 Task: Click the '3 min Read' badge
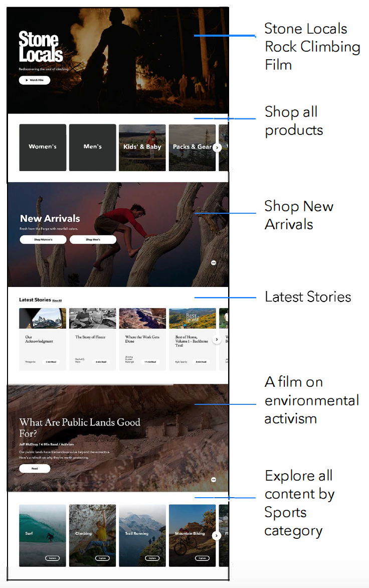click(201, 362)
